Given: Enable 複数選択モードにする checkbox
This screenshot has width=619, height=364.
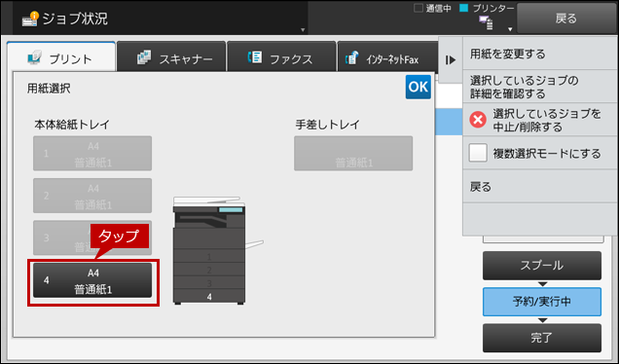Looking at the screenshot, I should click(478, 153).
